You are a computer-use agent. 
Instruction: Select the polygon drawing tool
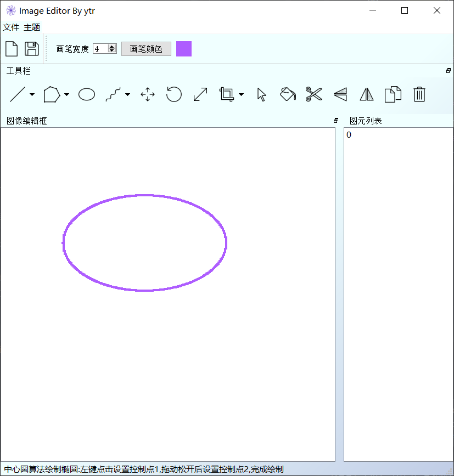pos(52,94)
